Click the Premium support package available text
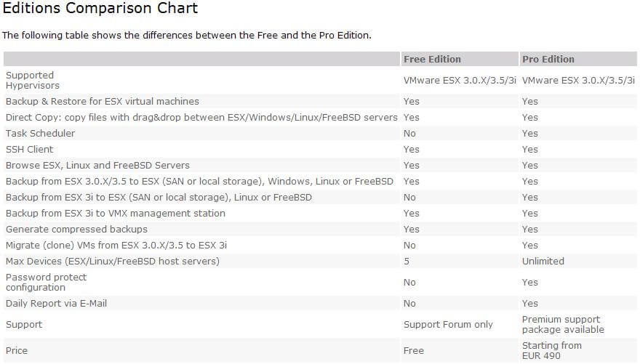This screenshot has height=364, width=640. pos(563,325)
